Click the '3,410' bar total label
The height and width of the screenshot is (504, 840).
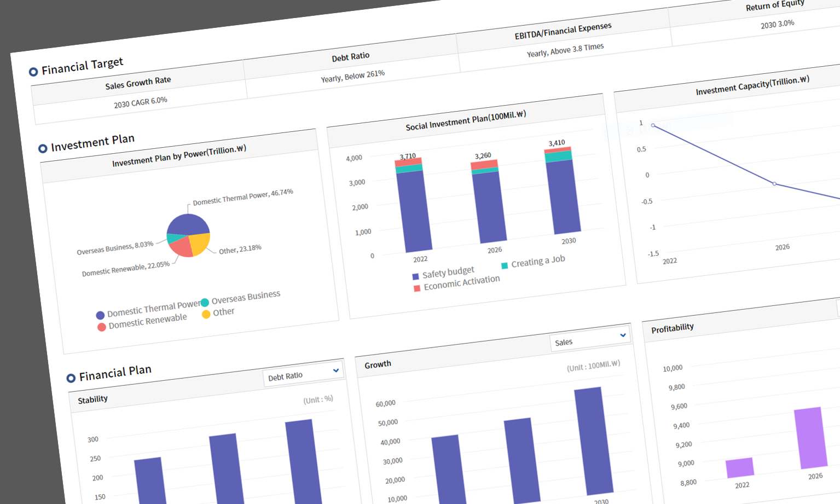click(557, 143)
